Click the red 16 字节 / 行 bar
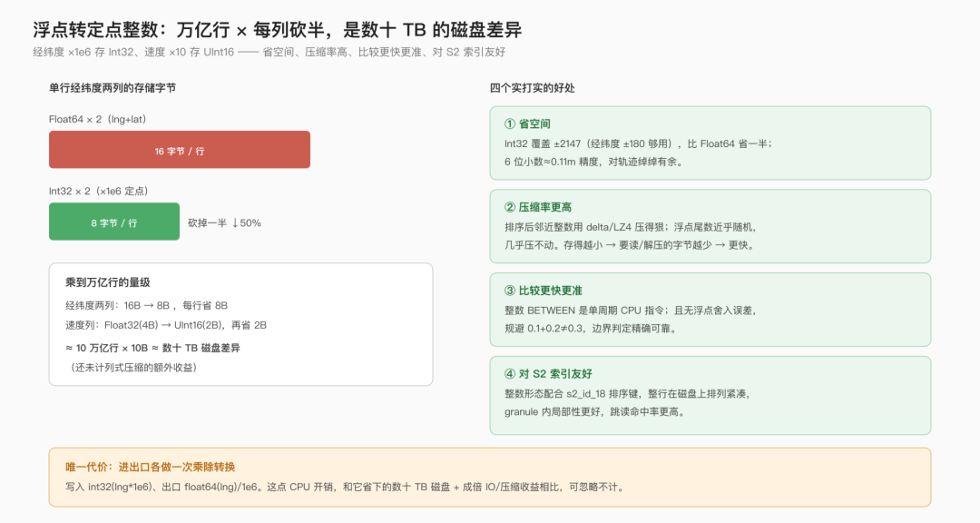This screenshot has width=980, height=523. click(180, 150)
